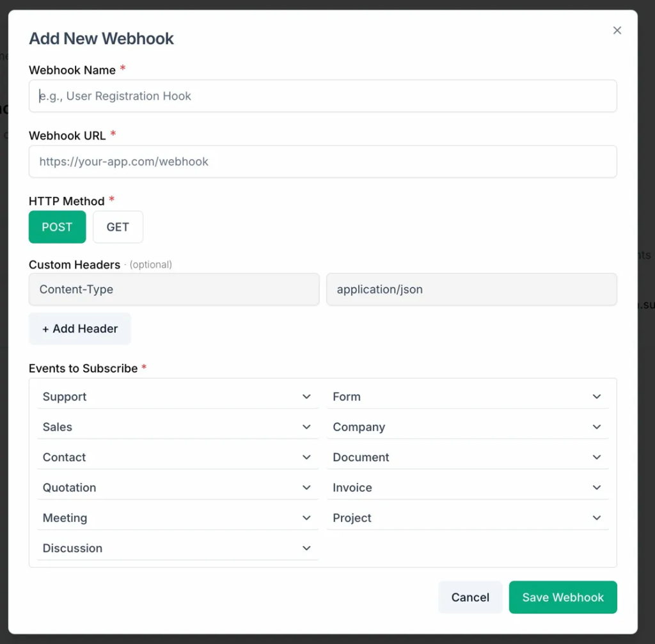Show Invoice events via chevron

(596, 487)
